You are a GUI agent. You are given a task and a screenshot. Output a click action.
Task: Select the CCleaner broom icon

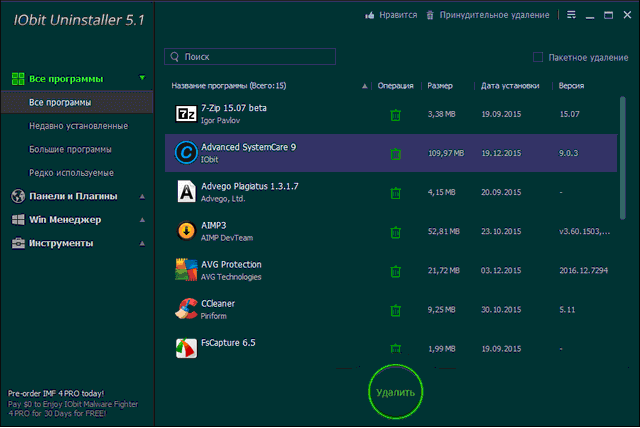coord(186,308)
